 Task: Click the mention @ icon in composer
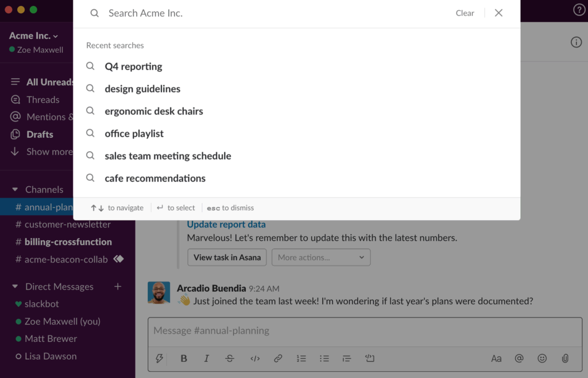pyautogui.click(x=519, y=358)
